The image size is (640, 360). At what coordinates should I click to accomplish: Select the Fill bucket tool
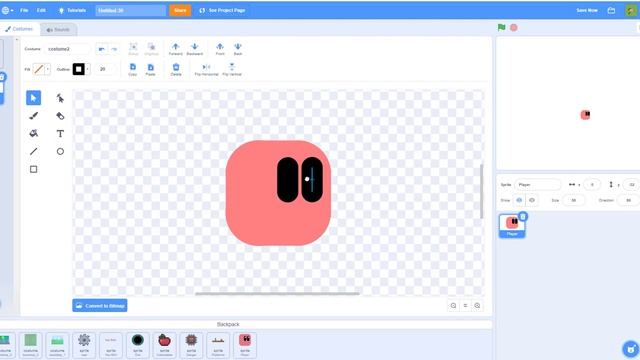33,133
